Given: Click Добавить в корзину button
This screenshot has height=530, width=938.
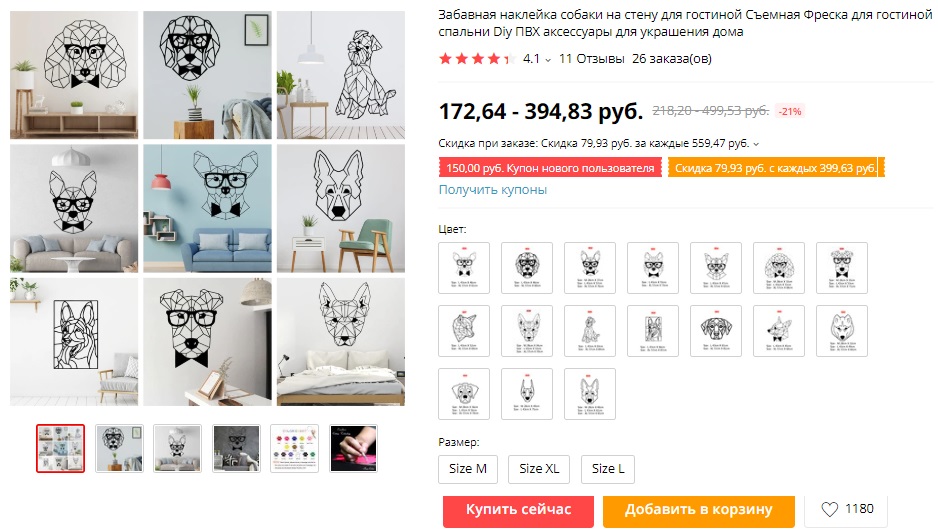Looking at the screenshot, I should [x=698, y=509].
